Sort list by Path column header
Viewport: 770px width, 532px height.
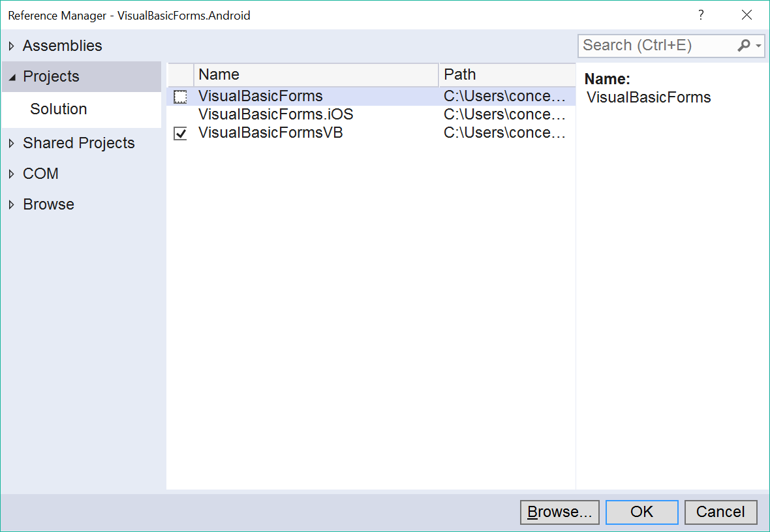[x=507, y=74]
